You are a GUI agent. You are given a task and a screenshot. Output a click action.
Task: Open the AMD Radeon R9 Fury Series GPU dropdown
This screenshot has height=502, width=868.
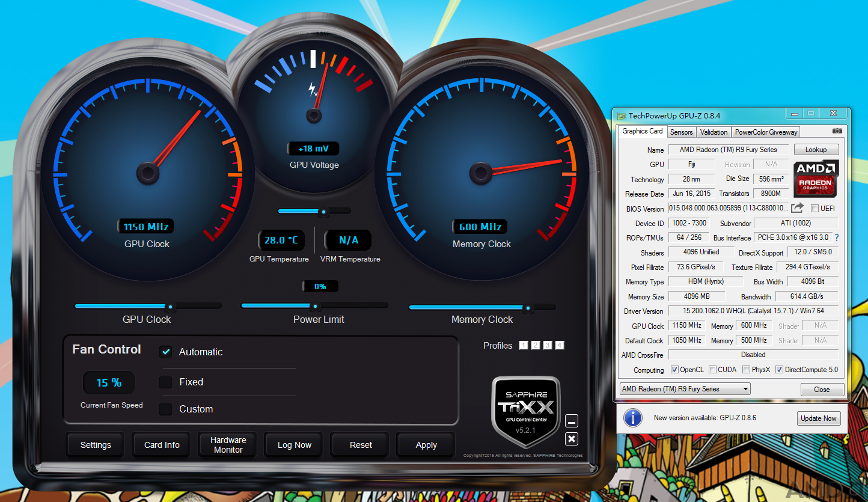coord(685,389)
